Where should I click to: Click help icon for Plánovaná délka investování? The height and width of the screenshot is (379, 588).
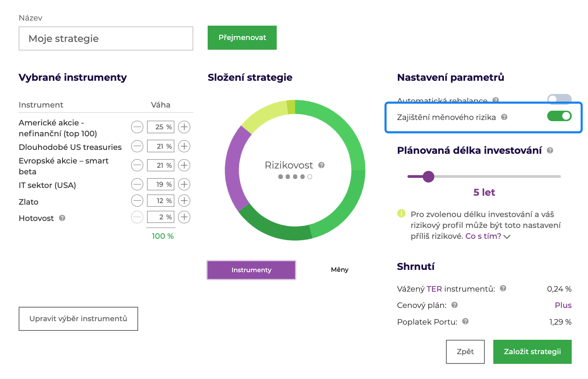(x=550, y=151)
